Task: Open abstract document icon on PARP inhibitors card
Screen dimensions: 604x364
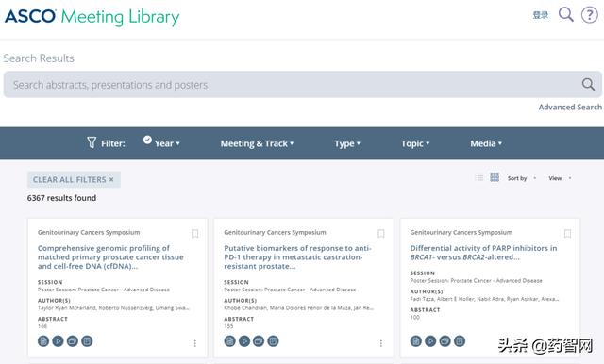Action: click(x=415, y=341)
